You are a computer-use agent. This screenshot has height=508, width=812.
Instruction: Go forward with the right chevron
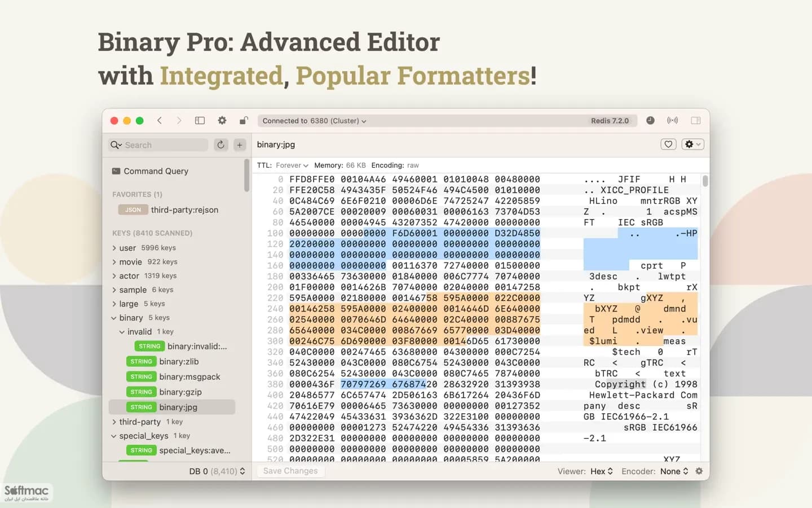click(179, 120)
